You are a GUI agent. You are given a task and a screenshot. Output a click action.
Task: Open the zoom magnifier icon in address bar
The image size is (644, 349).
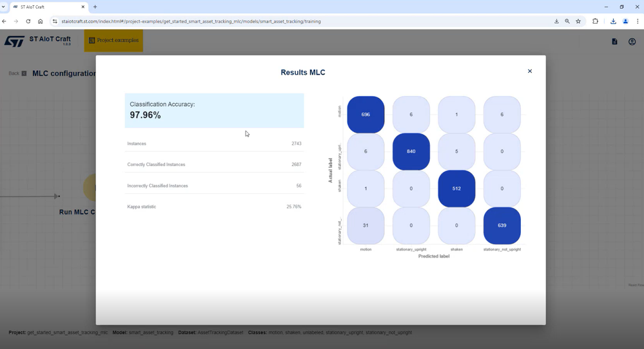(x=567, y=21)
